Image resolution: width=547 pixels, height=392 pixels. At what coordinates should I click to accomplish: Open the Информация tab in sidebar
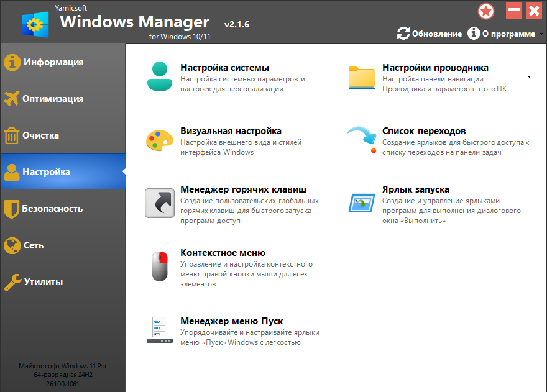53,62
